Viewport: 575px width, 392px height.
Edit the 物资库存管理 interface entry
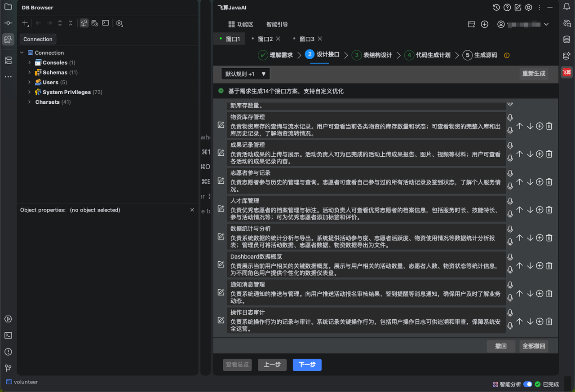pyautogui.click(x=221, y=125)
